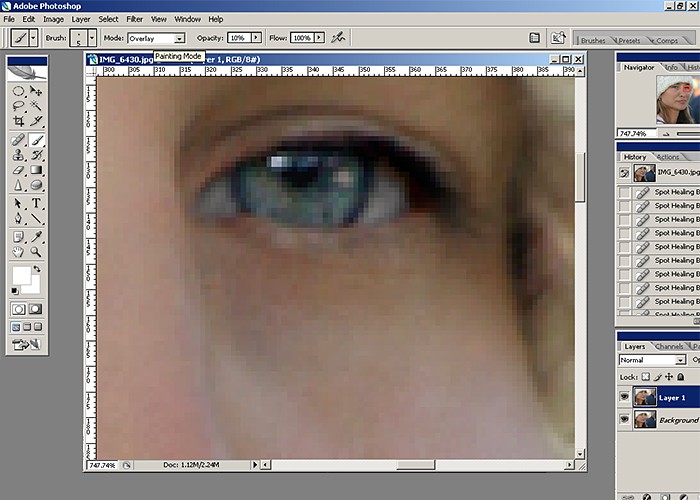Select the Elliptical Marquee tool
Viewport: 700px width, 500px height.
click(18, 92)
